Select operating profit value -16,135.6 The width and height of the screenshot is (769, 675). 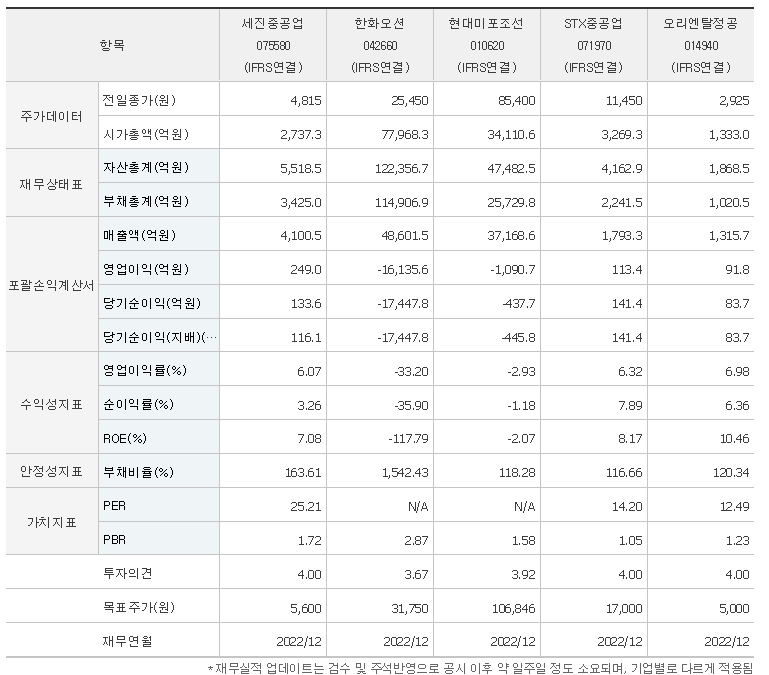click(x=403, y=269)
